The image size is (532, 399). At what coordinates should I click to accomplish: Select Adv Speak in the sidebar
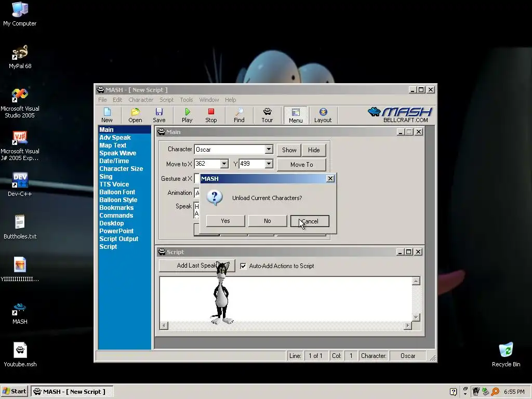point(115,137)
